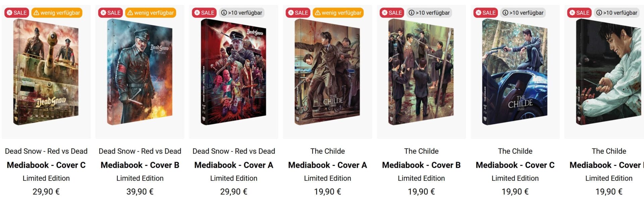
Task: Select 'Mediabook - Cover C' Dead Snow title link
Action: 46,165
